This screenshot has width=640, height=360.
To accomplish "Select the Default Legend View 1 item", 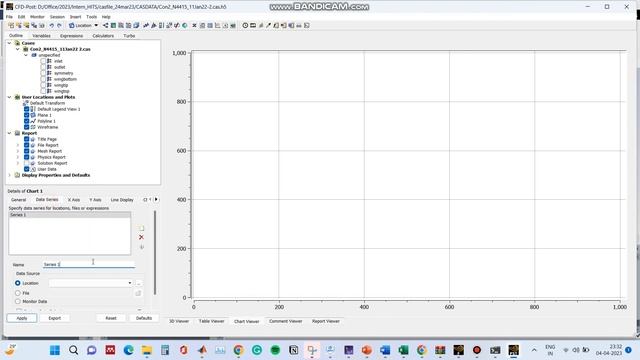I will tap(59, 109).
